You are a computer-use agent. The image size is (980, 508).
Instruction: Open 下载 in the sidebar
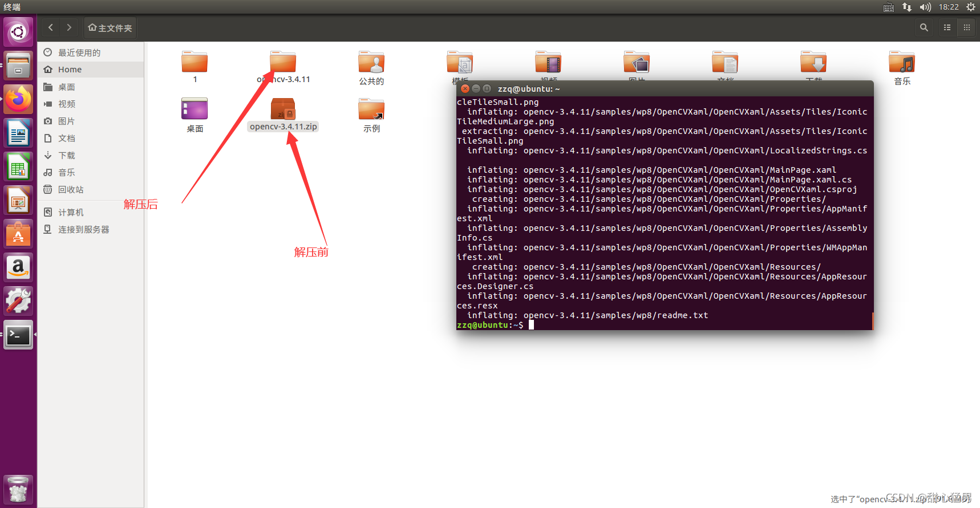[x=91, y=155]
